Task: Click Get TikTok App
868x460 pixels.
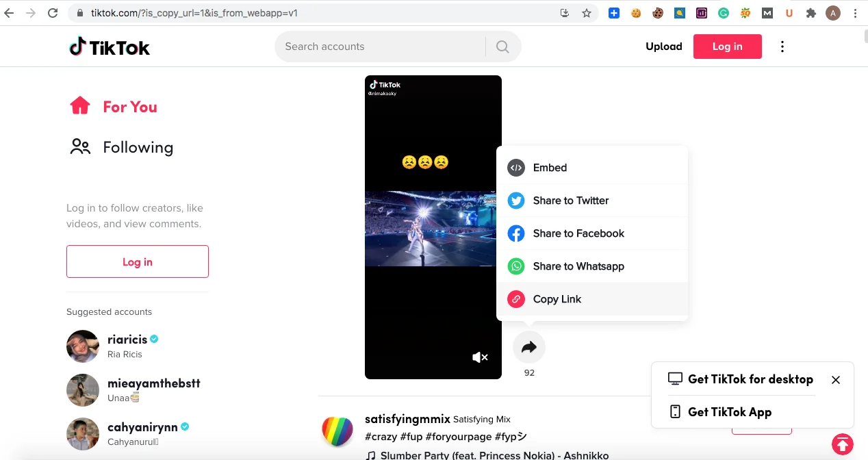Action: click(x=730, y=412)
